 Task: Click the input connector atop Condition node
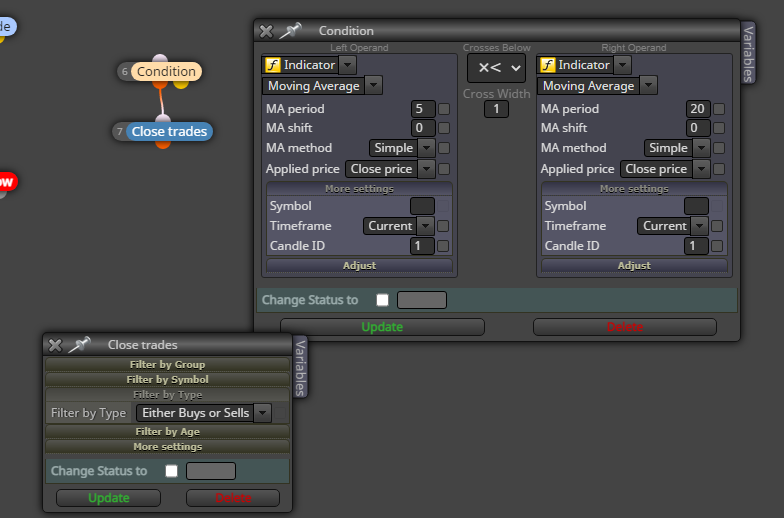pos(160,58)
